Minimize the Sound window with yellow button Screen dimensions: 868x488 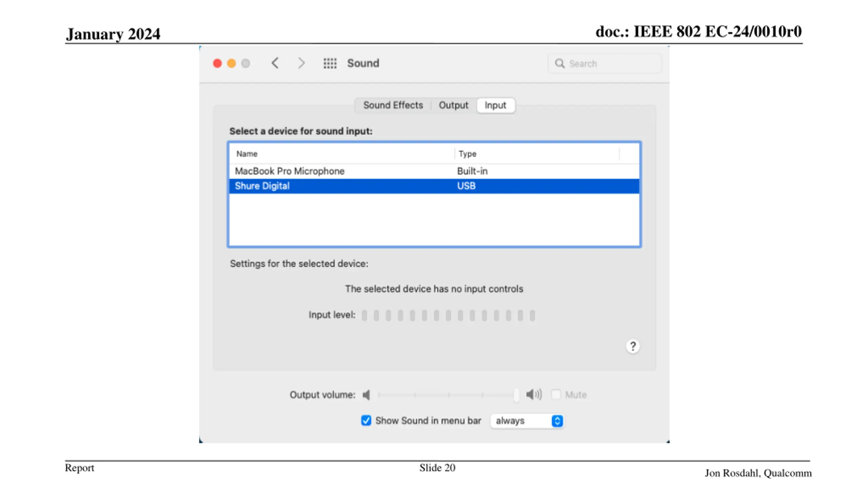pyautogui.click(x=232, y=63)
